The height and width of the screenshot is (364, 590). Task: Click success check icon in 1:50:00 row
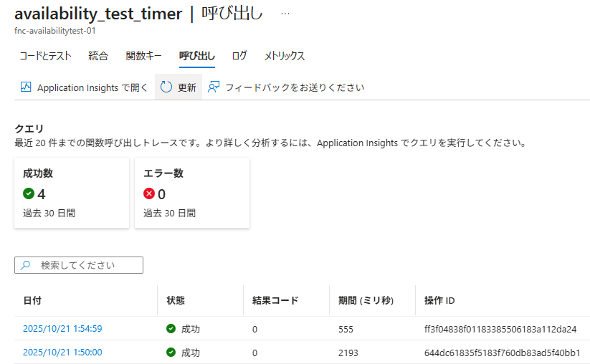click(x=171, y=352)
